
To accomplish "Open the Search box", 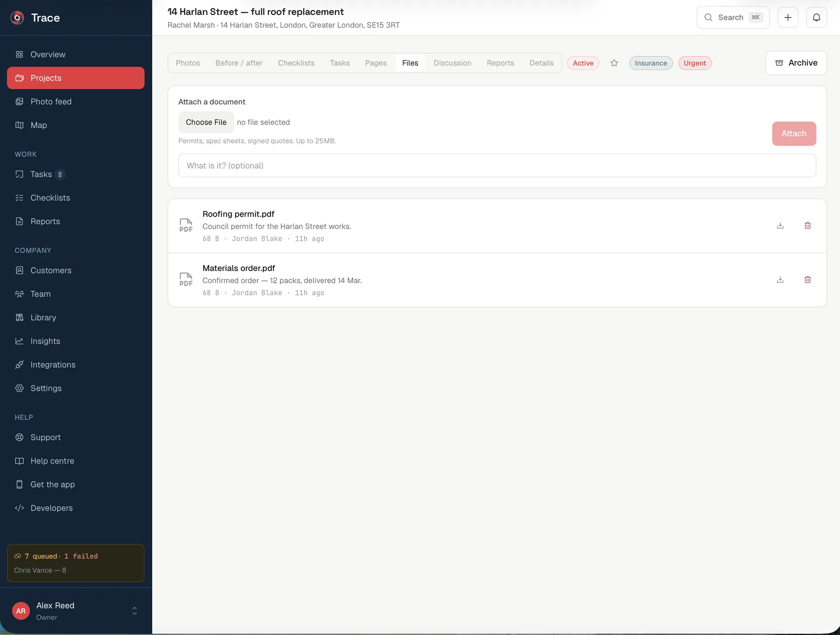I will pyautogui.click(x=733, y=18).
